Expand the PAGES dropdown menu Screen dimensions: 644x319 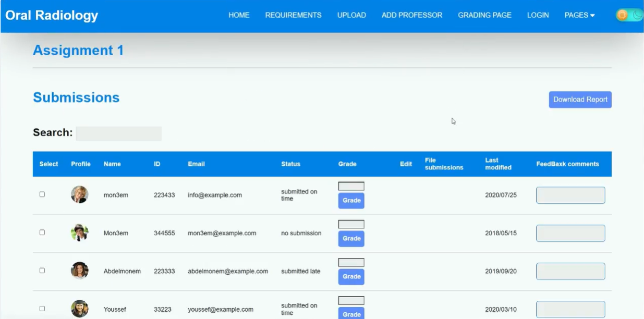coord(579,15)
